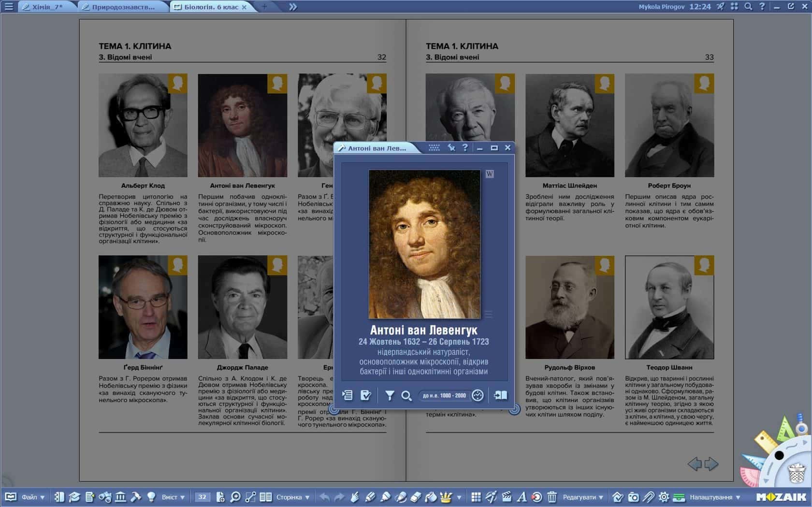Click profile badge on Джордж Паладе portrait
812x507 pixels.
click(x=277, y=265)
